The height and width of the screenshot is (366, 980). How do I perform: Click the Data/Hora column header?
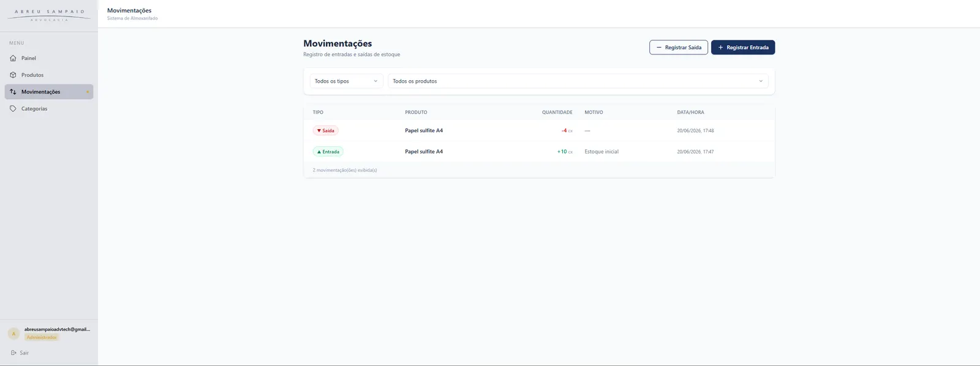tap(690, 113)
